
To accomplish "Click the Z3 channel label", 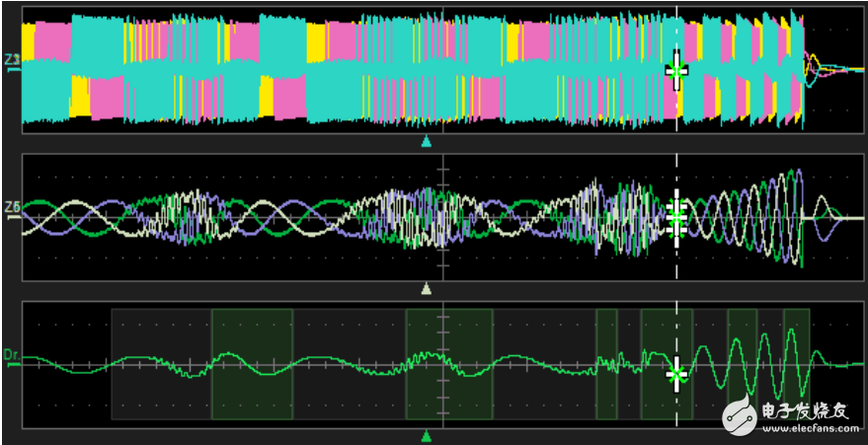I will click(12, 61).
